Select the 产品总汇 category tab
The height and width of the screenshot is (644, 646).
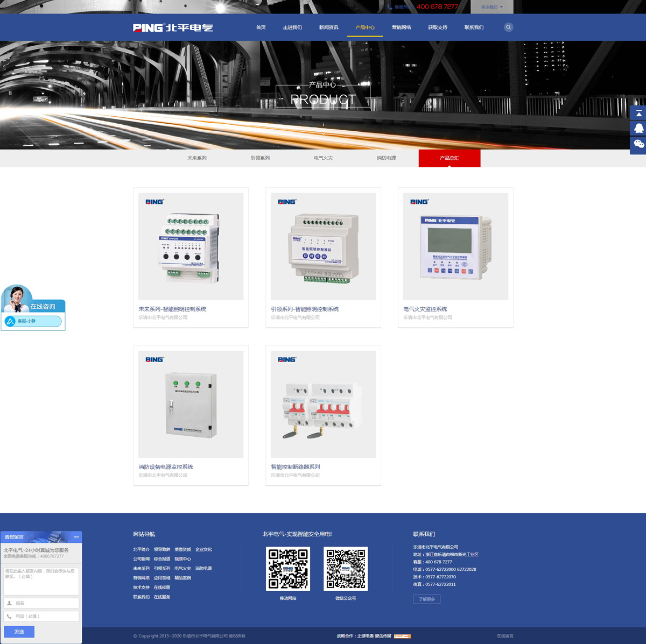(450, 158)
